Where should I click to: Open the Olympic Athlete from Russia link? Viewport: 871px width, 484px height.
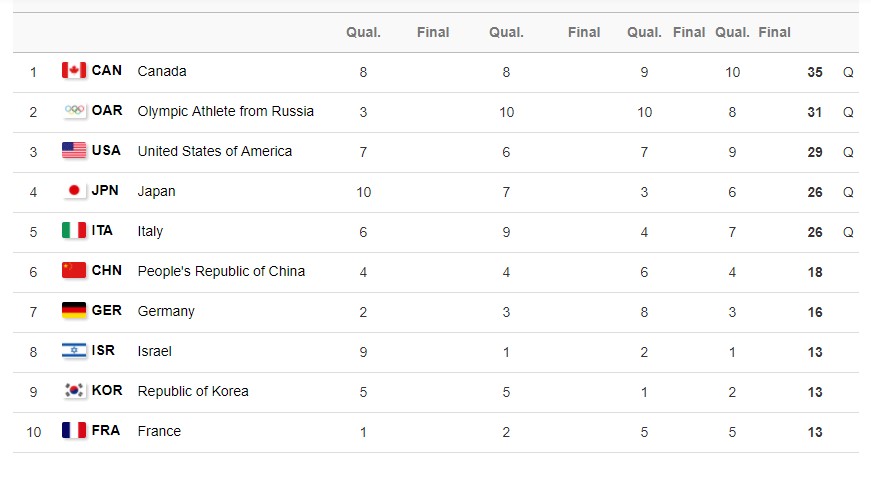[226, 111]
